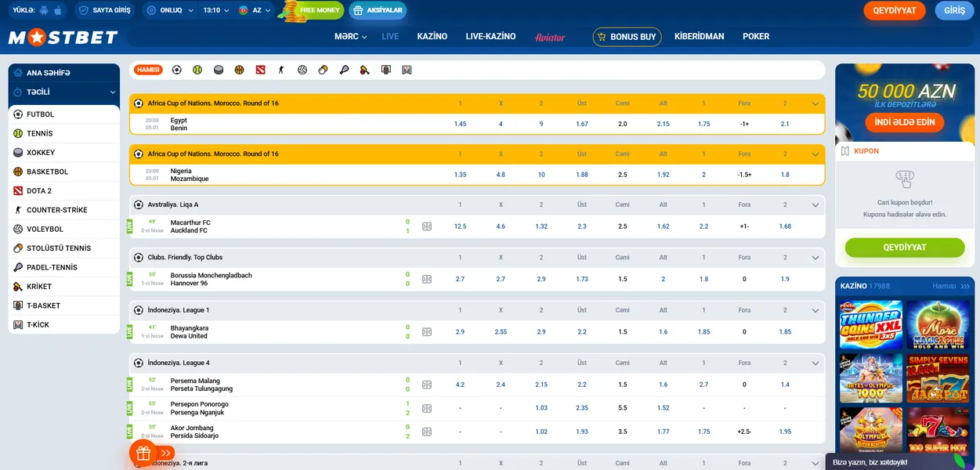The image size is (980, 470).
Task: Filter by tennis ball icon in sports bar
Action: coord(197,70)
